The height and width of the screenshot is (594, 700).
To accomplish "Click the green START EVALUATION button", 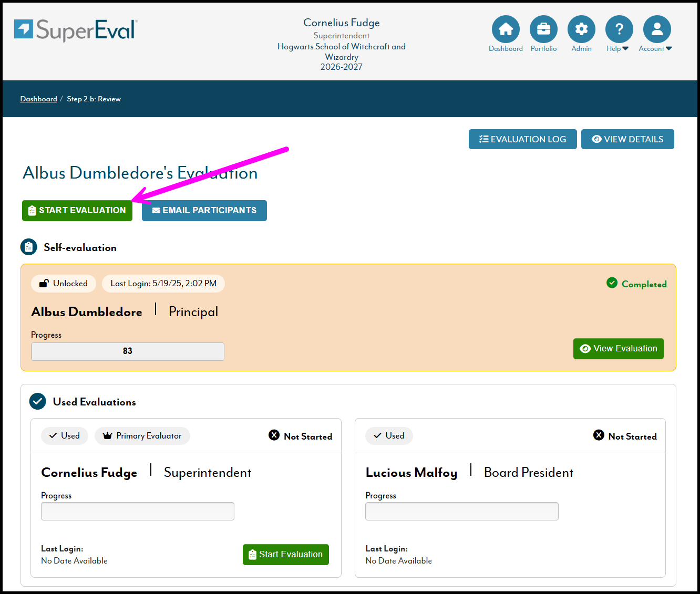I will pyautogui.click(x=77, y=211).
